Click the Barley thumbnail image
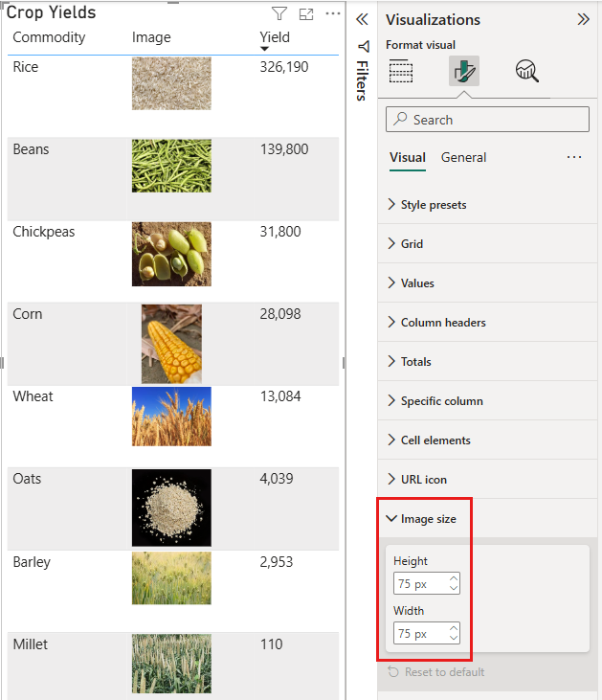 pyautogui.click(x=171, y=578)
